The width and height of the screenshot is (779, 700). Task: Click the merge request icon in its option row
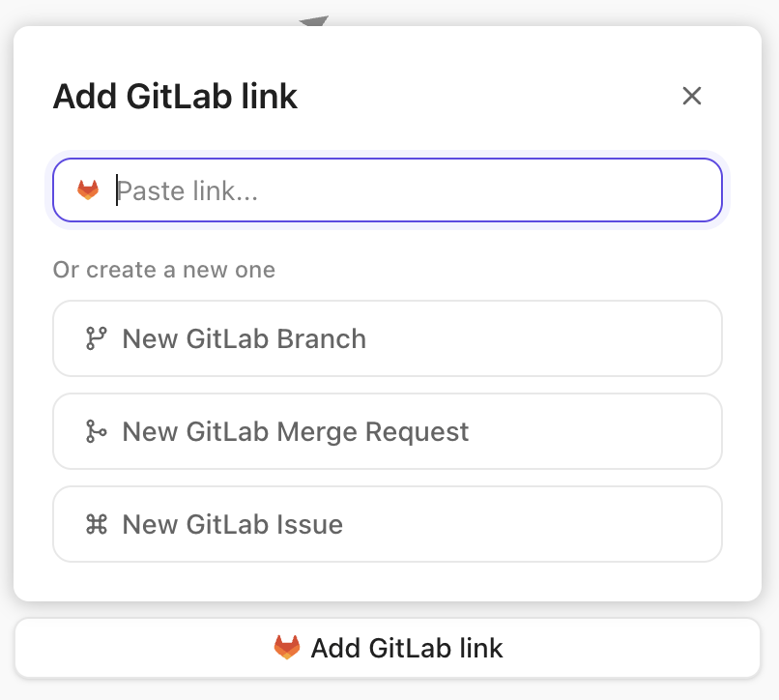tap(95, 431)
